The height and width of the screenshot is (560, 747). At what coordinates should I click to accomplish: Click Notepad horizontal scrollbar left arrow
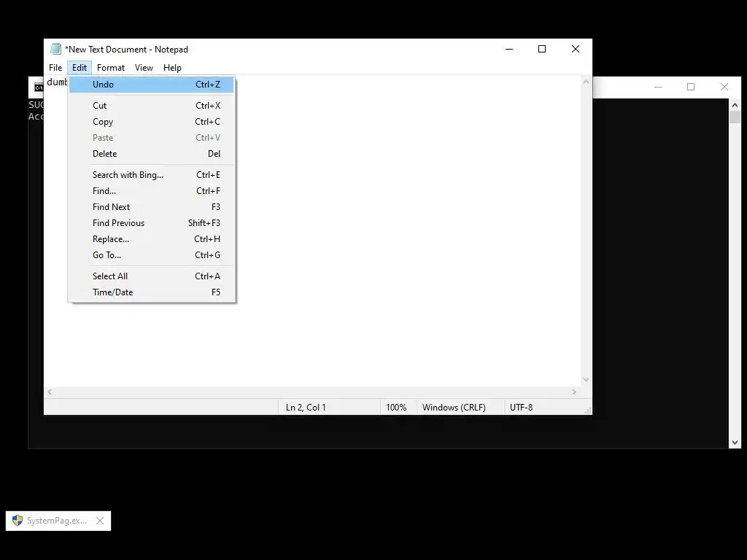(50, 392)
